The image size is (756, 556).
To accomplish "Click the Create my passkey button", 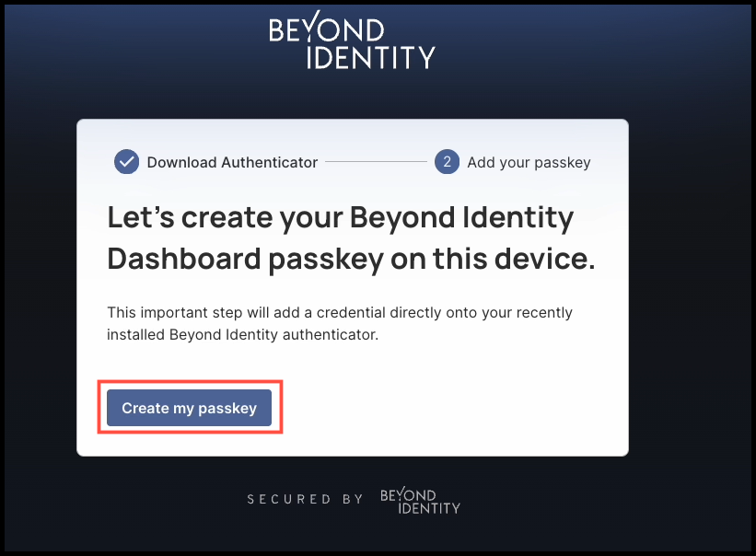I will coord(189,408).
